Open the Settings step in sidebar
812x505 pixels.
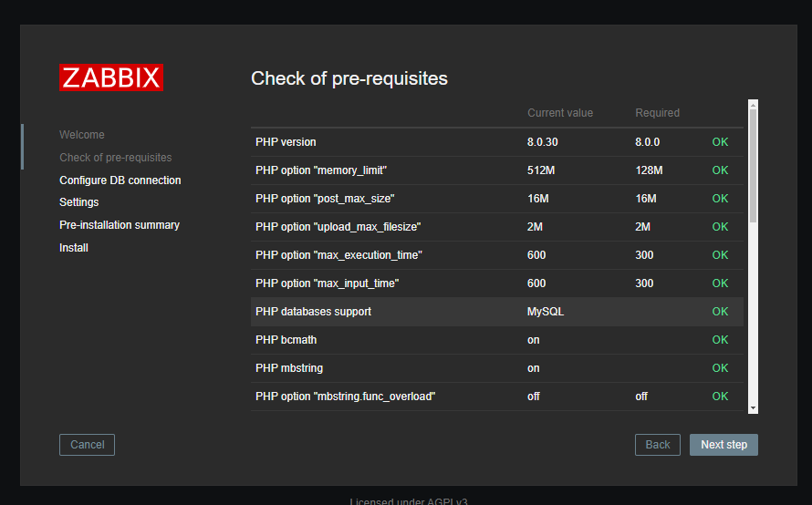pos(79,202)
